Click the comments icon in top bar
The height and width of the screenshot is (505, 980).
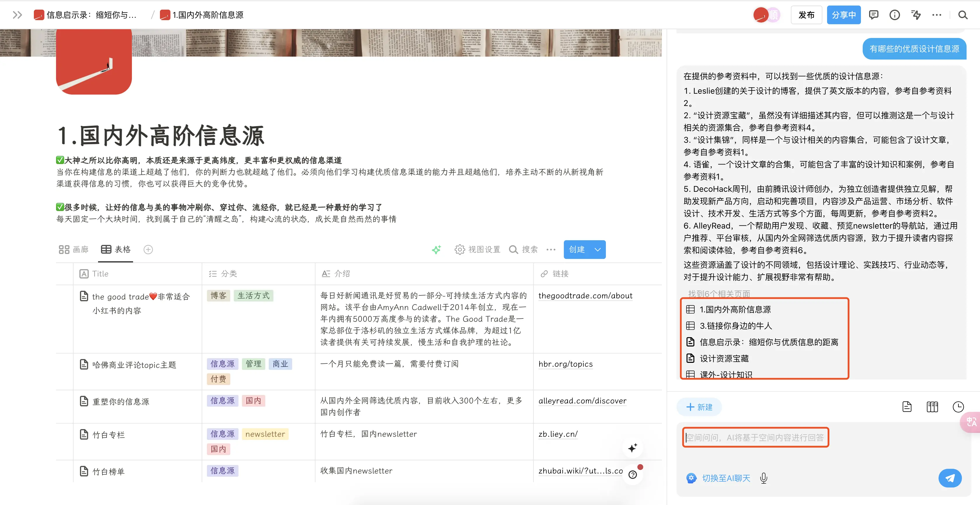[873, 15]
